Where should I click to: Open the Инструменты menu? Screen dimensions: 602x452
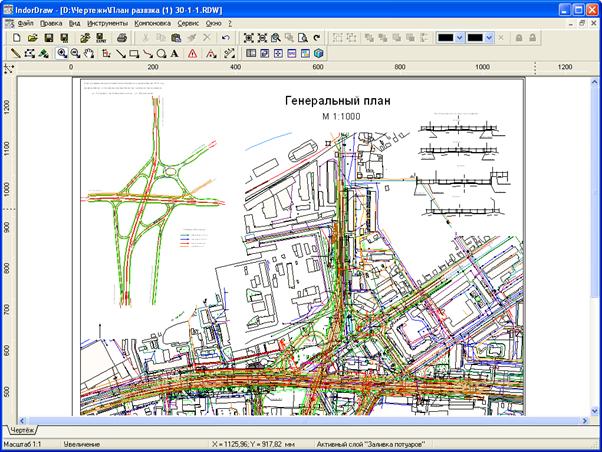click(107, 21)
